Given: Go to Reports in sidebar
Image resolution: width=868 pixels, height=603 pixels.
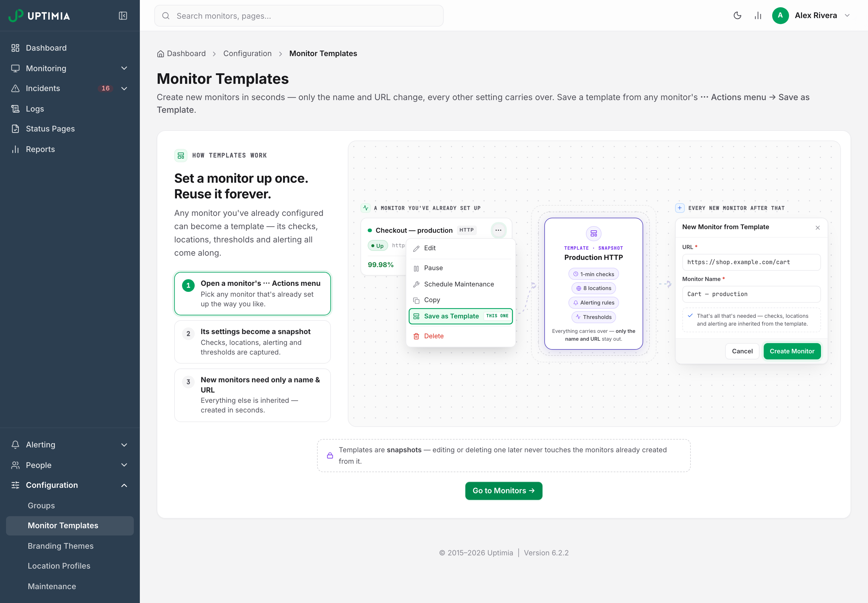Looking at the screenshot, I should [70, 149].
